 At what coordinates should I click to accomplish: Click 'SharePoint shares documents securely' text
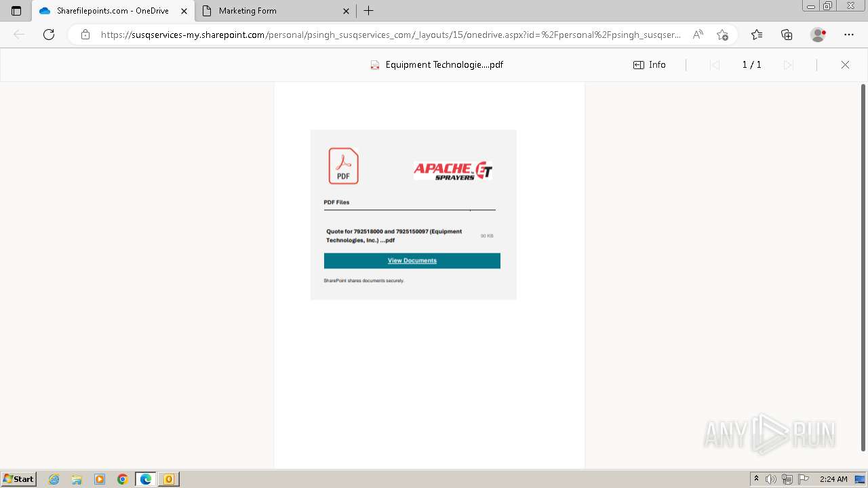click(364, 281)
